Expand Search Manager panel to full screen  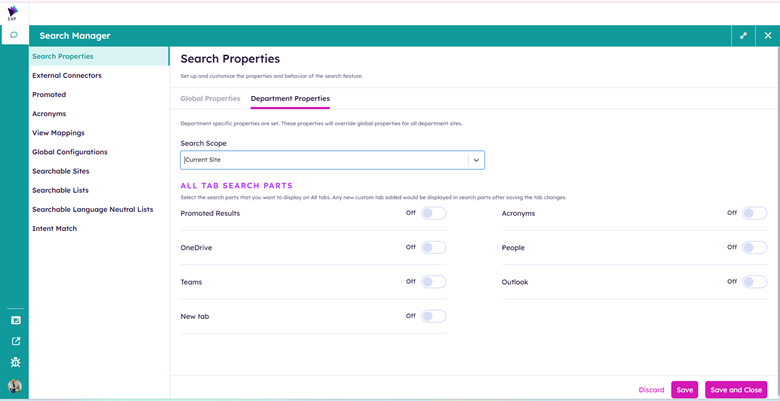[743, 36]
